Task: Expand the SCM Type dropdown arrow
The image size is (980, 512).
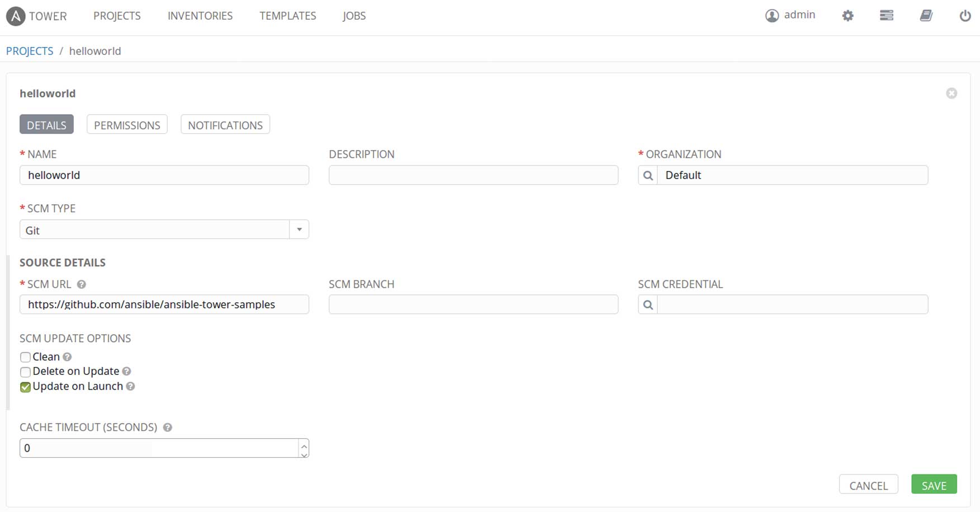Action: pos(299,230)
